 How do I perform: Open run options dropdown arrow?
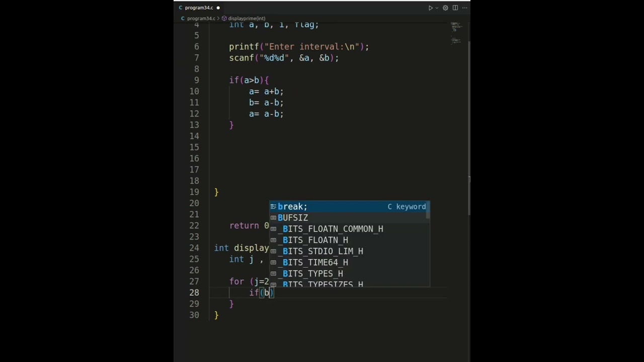pos(437,8)
